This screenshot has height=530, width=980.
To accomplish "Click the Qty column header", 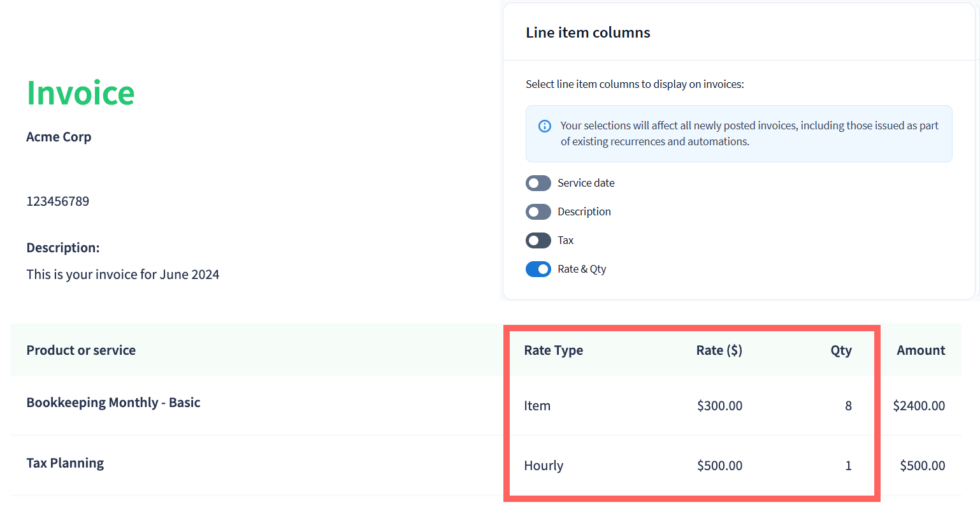I will point(841,350).
